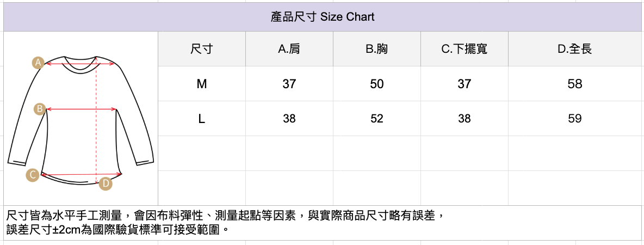This screenshot has height=245, width=644.
Task: Select the L size row label
Action: [x=202, y=119]
